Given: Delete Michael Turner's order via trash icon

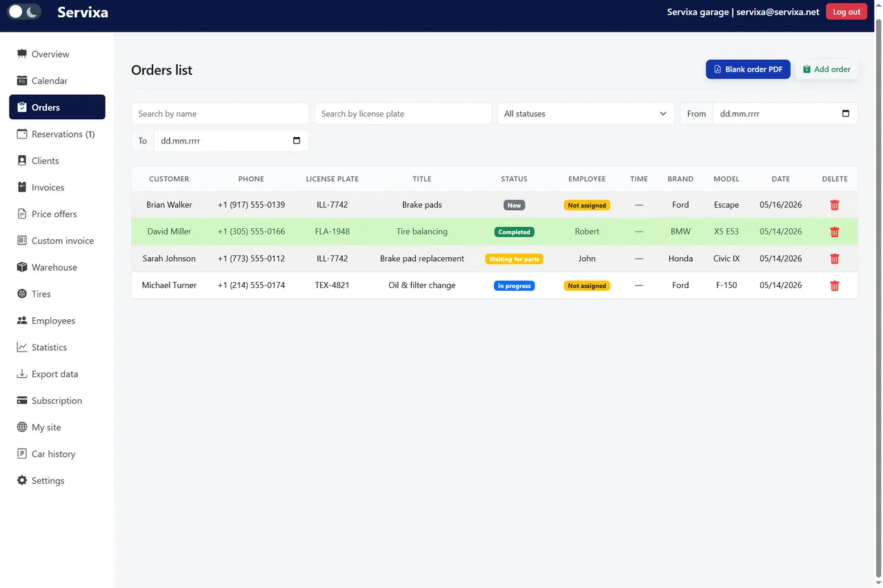Looking at the screenshot, I should pos(835,285).
